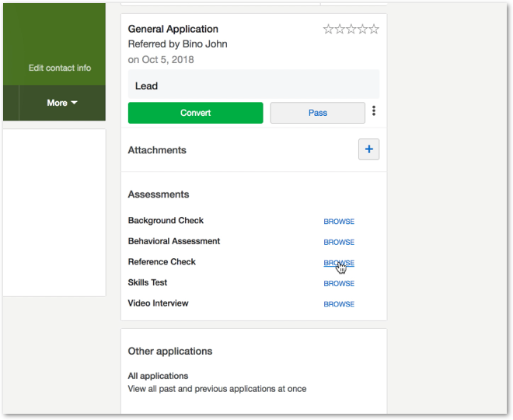The image size is (513, 420).
Task: View All applications
Action: pyautogui.click(x=158, y=376)
